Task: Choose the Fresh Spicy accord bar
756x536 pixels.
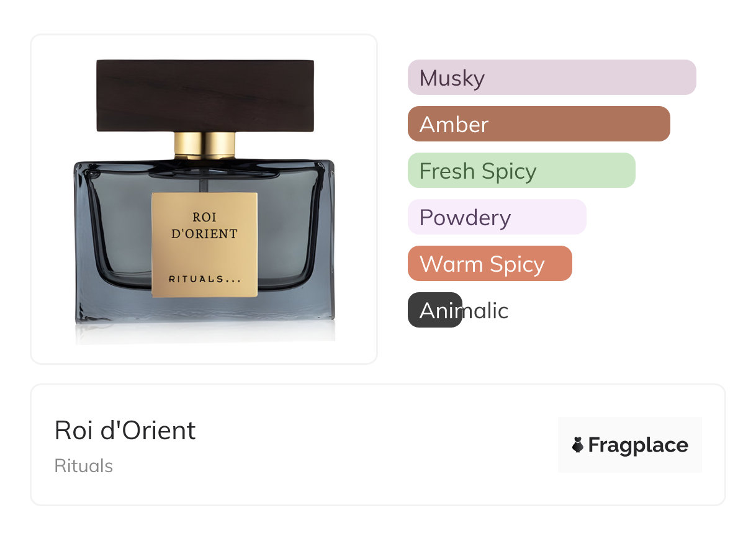Action: pyautogui.click(x=521, y=171)
